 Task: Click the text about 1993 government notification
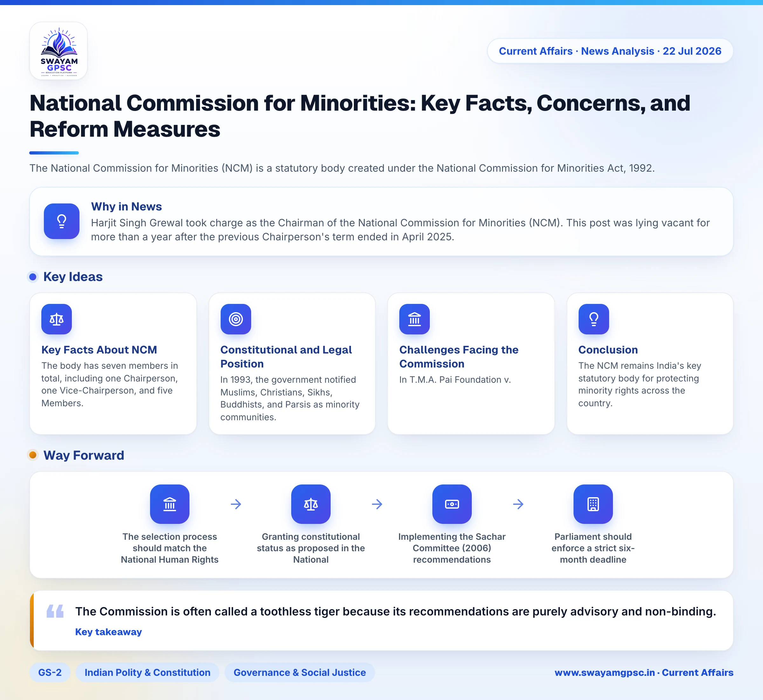point(290,398)
